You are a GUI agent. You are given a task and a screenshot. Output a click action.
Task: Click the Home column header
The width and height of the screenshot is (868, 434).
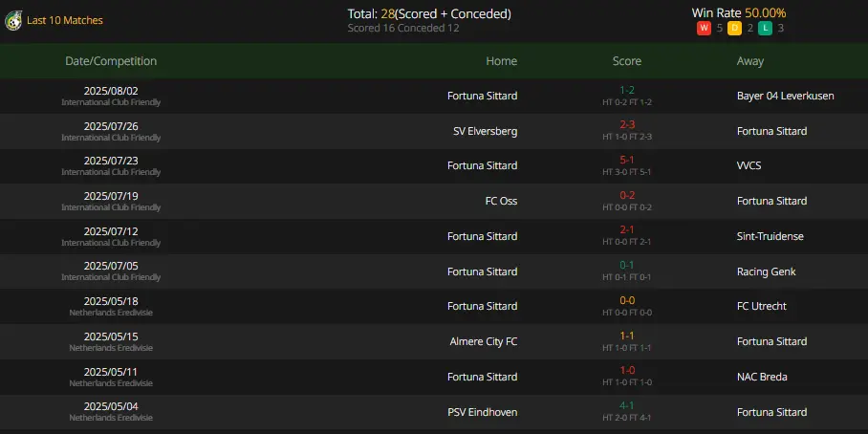click(502, 61)
